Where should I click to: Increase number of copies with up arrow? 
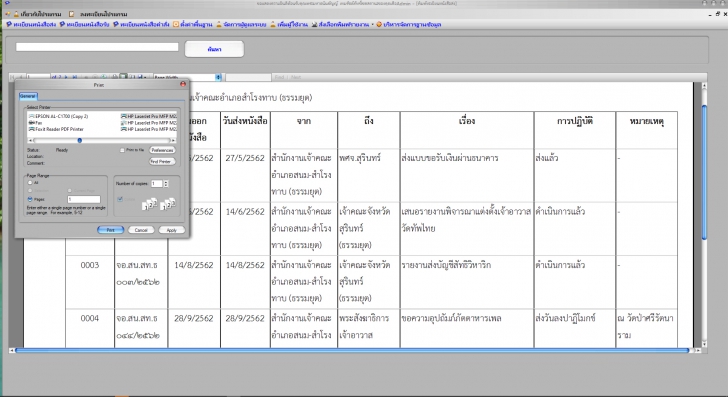tap(166, 182)
